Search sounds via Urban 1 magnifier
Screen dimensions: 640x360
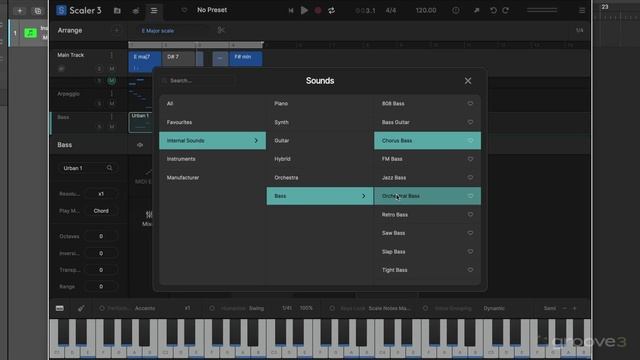tap(109, 168)
